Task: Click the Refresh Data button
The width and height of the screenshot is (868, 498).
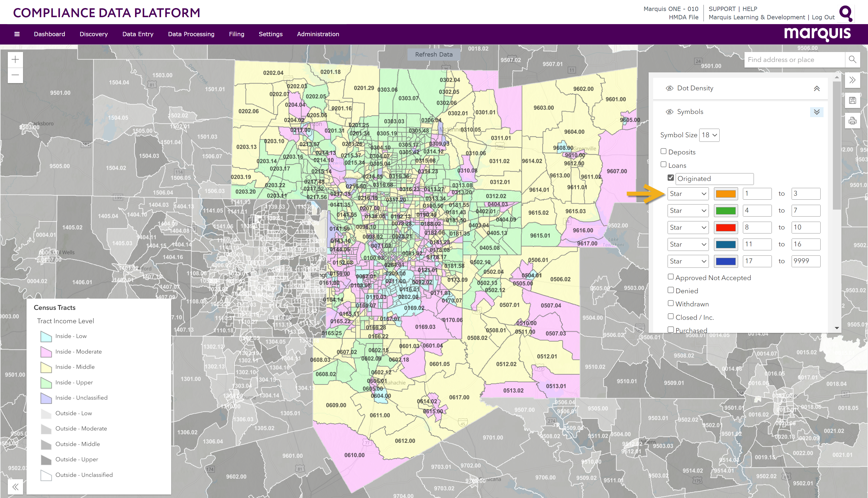Action: pos(433,54)
